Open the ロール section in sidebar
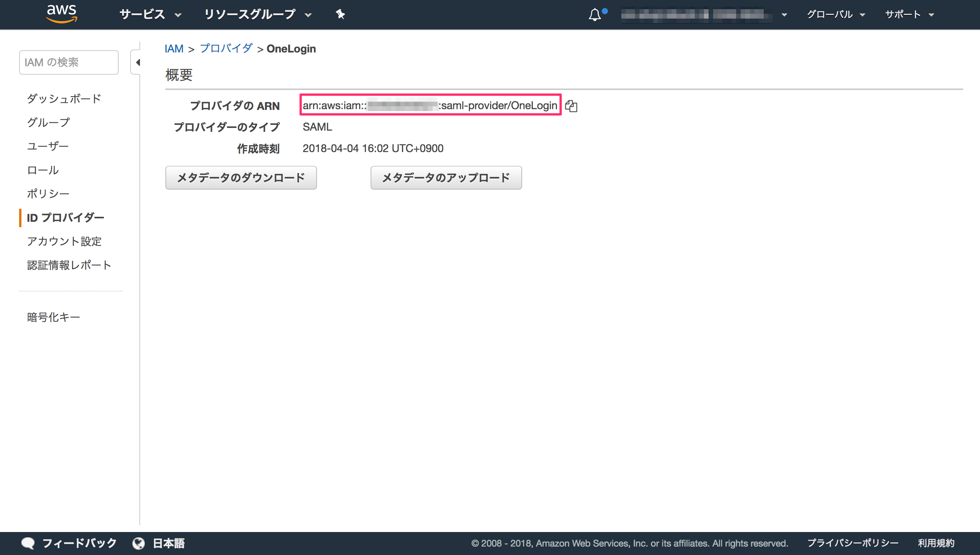 click(42, 170)
